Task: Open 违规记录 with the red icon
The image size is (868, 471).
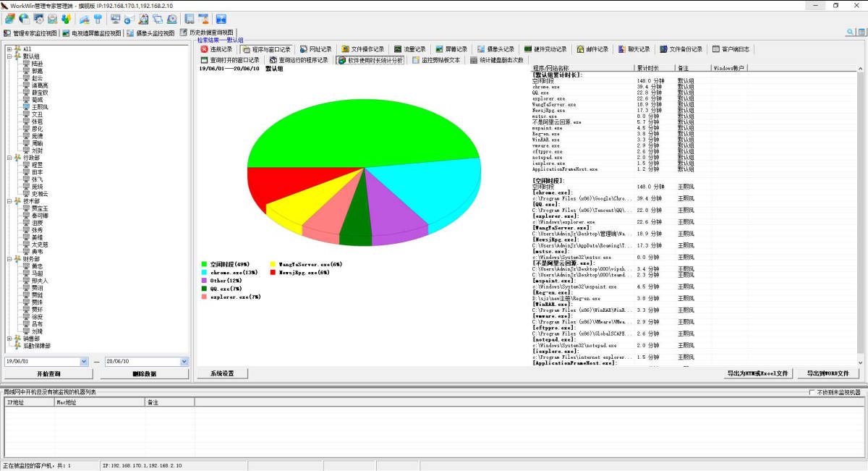Action: [x=216, y=49]
